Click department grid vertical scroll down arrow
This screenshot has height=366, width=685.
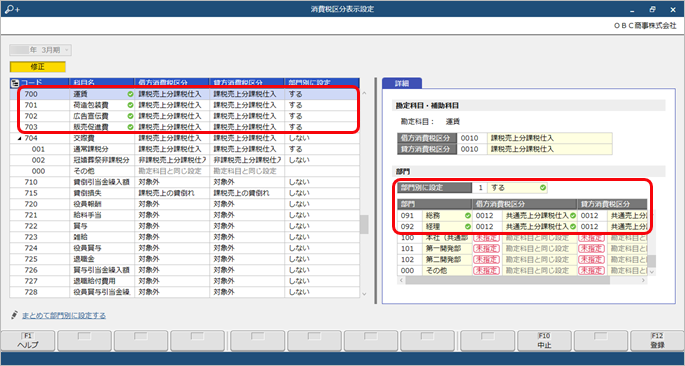pos(652,272)
